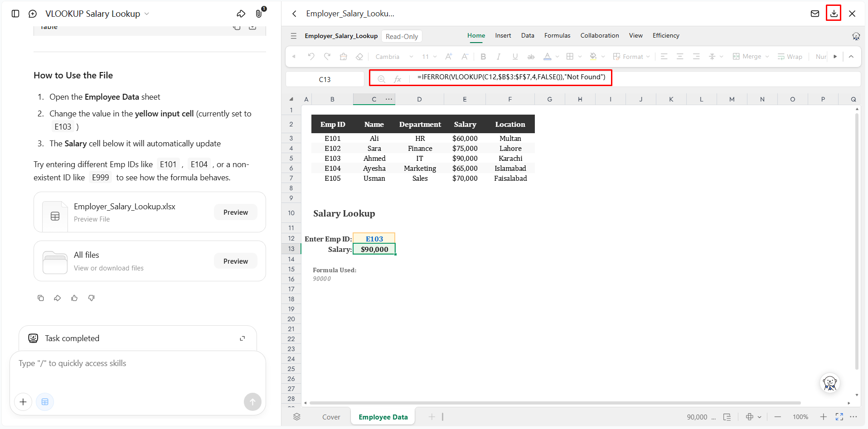Switch to the Insert ribbon tab
The height and width of the screenshot is (429, 868).
coord(503,35)
